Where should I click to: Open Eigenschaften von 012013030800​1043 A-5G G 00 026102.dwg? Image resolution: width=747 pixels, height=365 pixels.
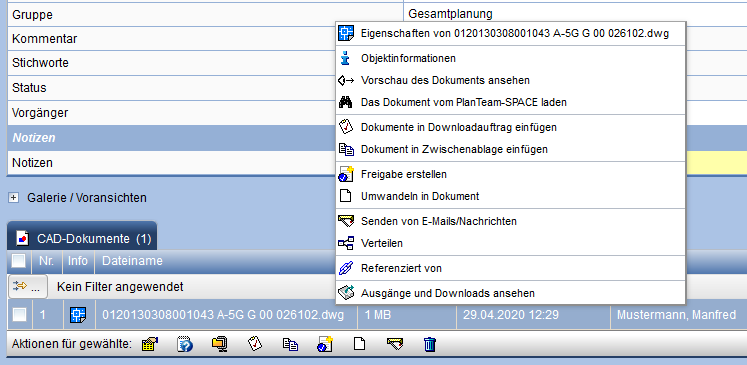click(515, 33)
